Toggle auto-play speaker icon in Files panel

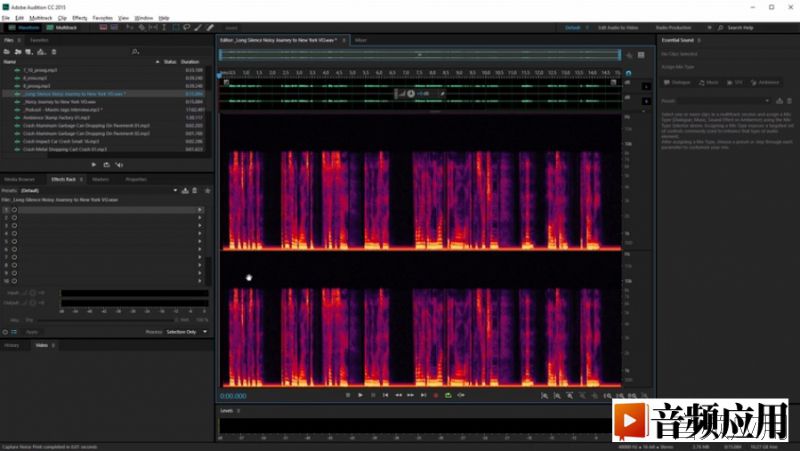coord(119,165)
